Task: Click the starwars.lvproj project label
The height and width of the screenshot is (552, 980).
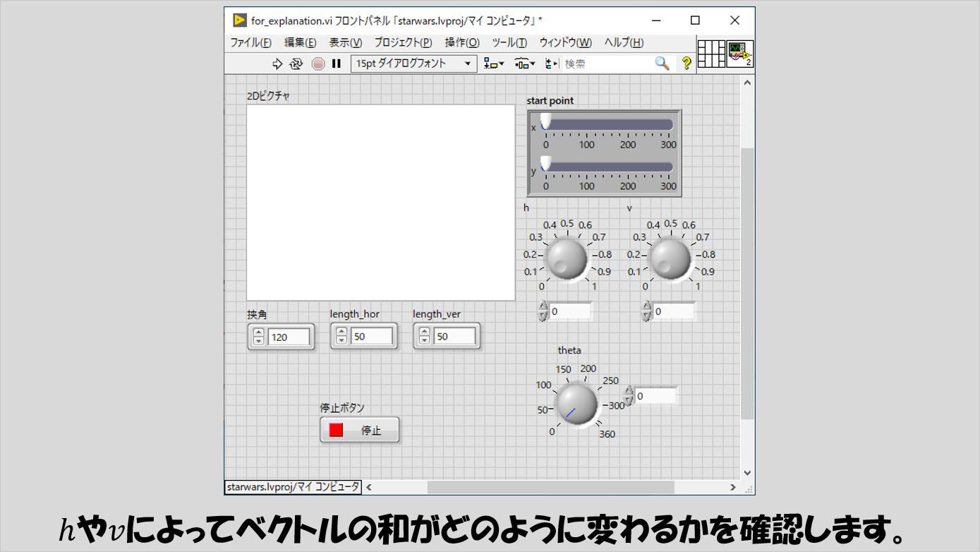Action: click(294, 487)
